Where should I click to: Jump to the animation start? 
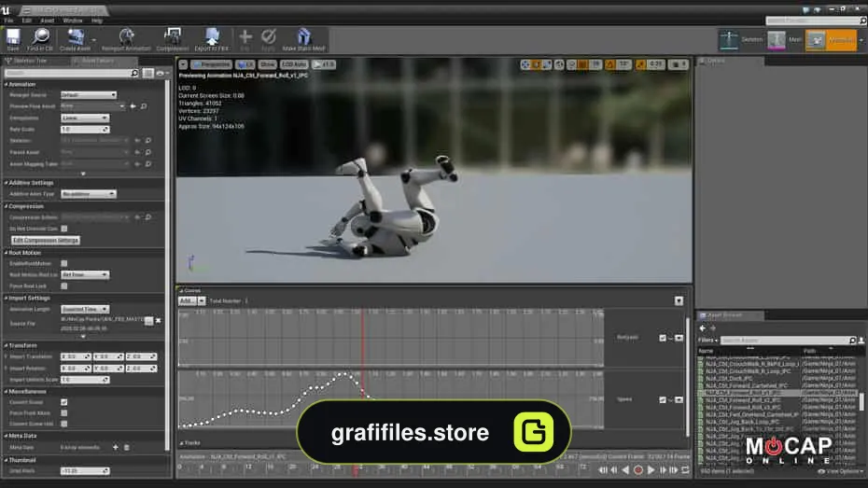tap(602, 470)
